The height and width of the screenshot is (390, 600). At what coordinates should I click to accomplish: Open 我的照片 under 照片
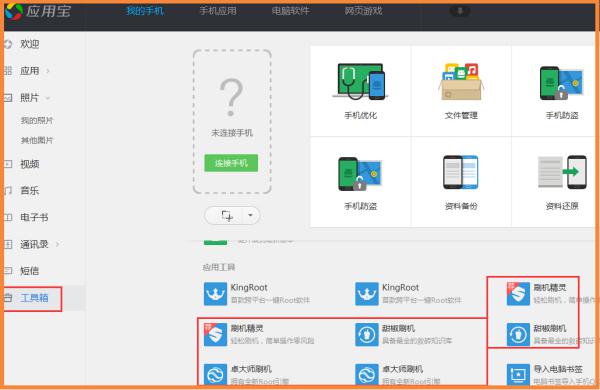tap(37, 121)
